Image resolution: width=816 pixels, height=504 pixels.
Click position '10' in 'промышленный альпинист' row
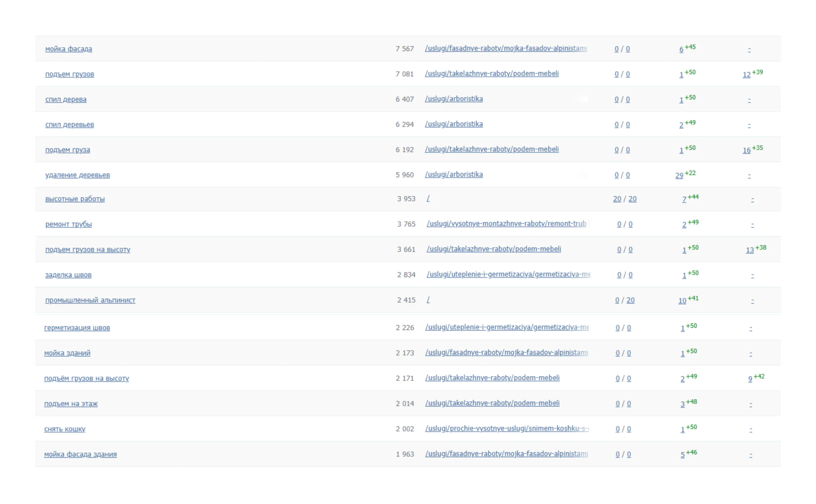pos(682,301)
